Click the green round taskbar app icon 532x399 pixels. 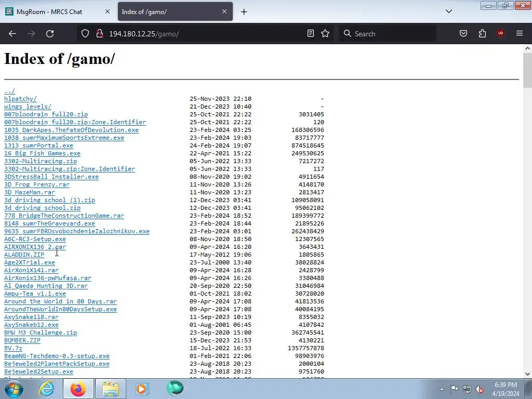pos(175,388)
